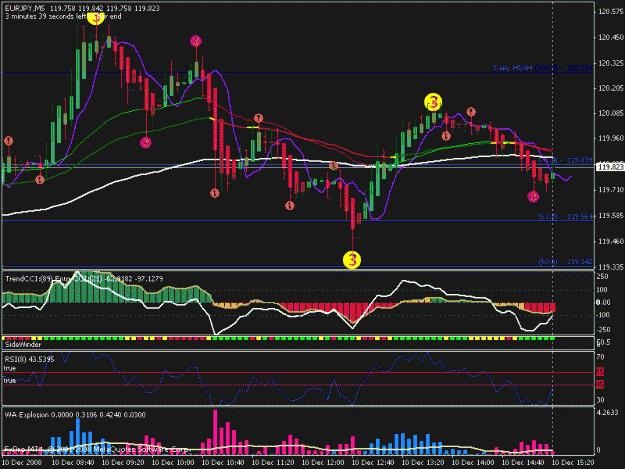Viewport: 625px width, 469px height.
Task: Select the pink circle marker below the 14:40 low
Action: (533, 196)
